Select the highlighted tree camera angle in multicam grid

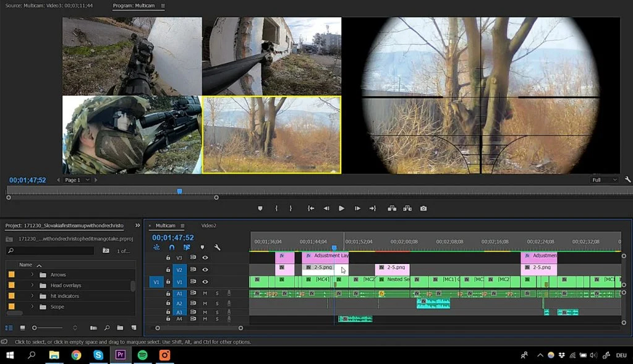pyautogui.click(x=271, y=135)
